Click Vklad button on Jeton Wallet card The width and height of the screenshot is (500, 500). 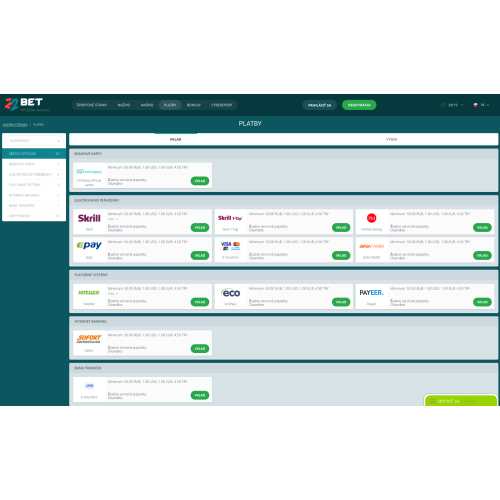pyautogui.click(x=482, y=255)
